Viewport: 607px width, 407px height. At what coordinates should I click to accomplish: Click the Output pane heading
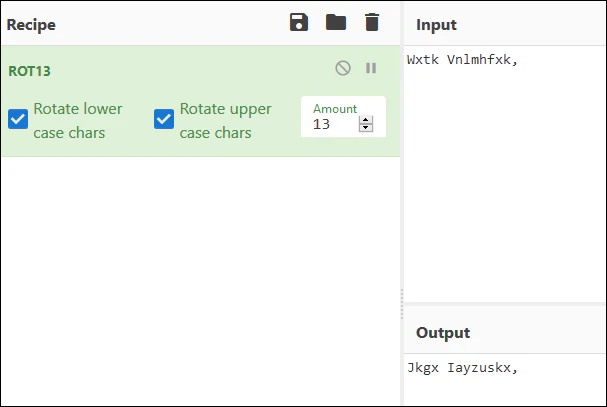tap(443, 333)
